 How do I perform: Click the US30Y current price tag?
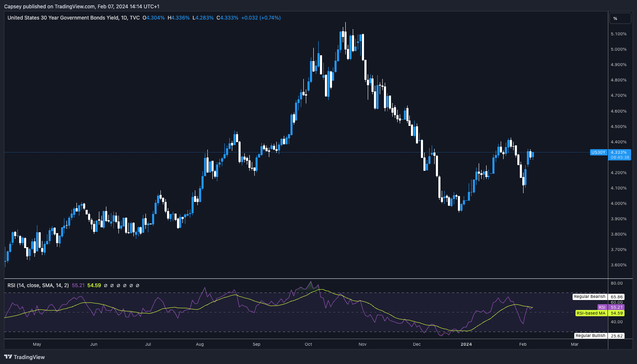tap(598, 152)
